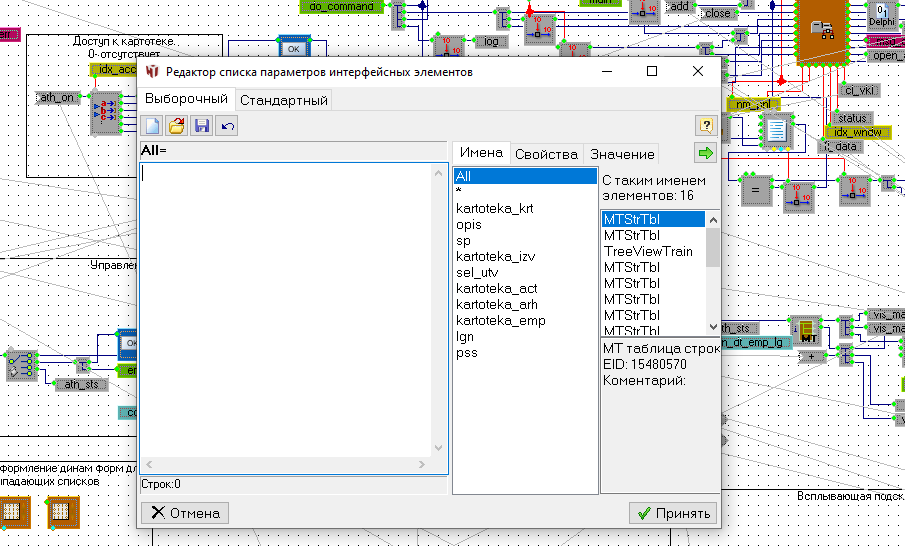Viewport: 905px width, 546px height.
Task: Select kartoteka_krt in the names list
Action: [x=494, y=209]
